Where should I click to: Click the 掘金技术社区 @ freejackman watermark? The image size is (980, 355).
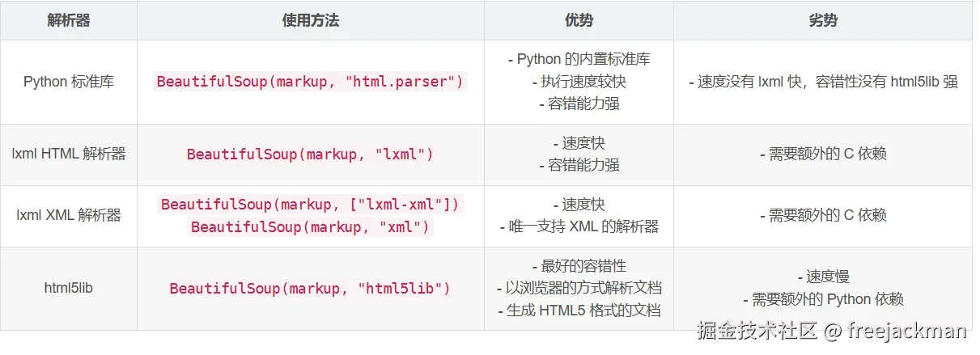click(832, 331)
